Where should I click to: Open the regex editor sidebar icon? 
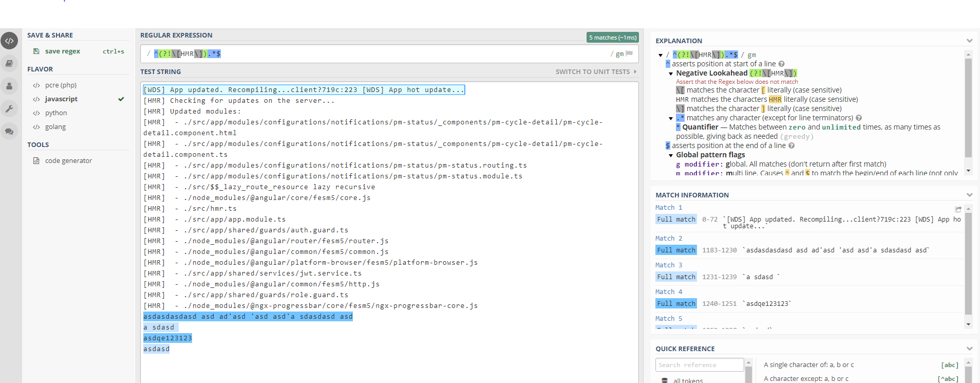click(9, 41)
